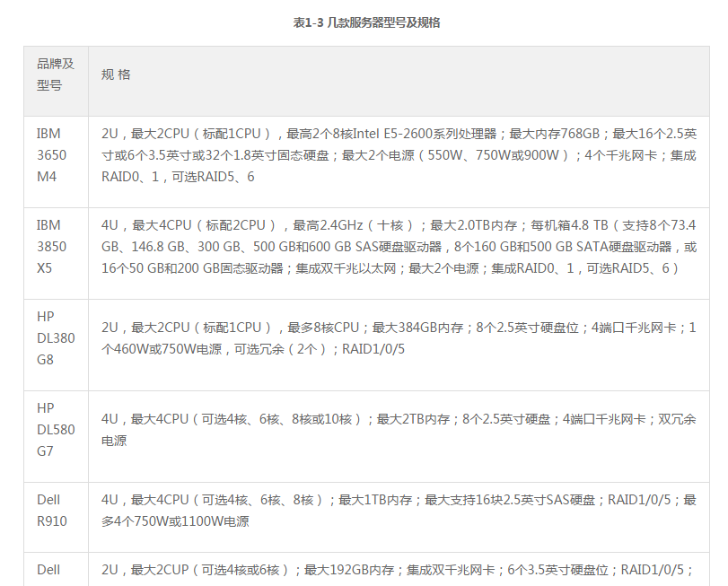The image size is (728, 586).
Task: Click the spec text mentioning 最大1TB内存
Action: pyautogui.click(x=399, y=511)
